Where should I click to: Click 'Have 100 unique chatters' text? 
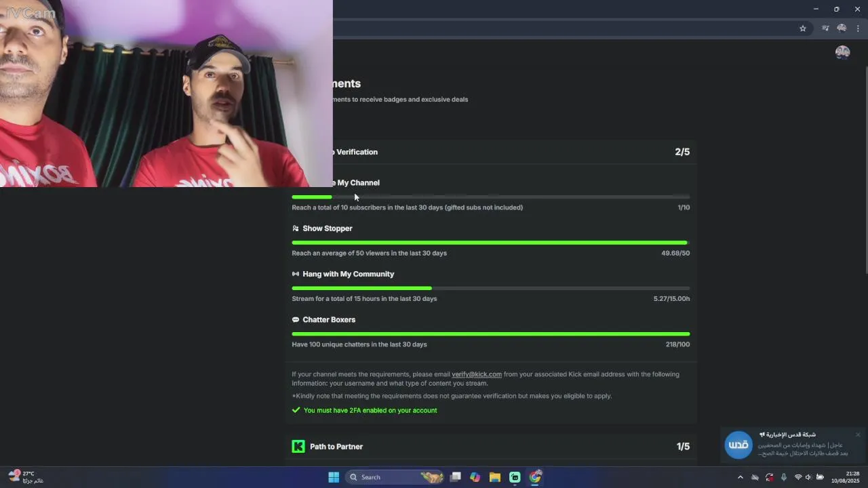[359, 344]
